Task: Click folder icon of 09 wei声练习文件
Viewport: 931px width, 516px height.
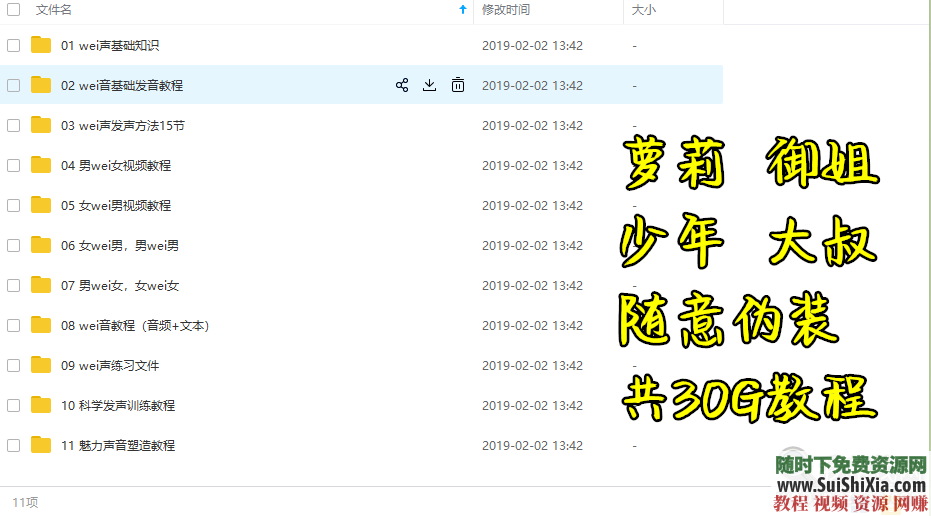Action: [41, 365]
